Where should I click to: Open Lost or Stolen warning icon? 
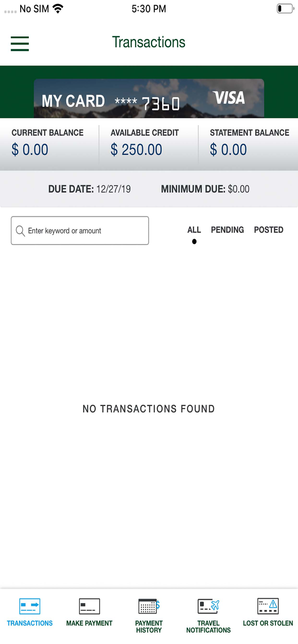tap(268, 606)
